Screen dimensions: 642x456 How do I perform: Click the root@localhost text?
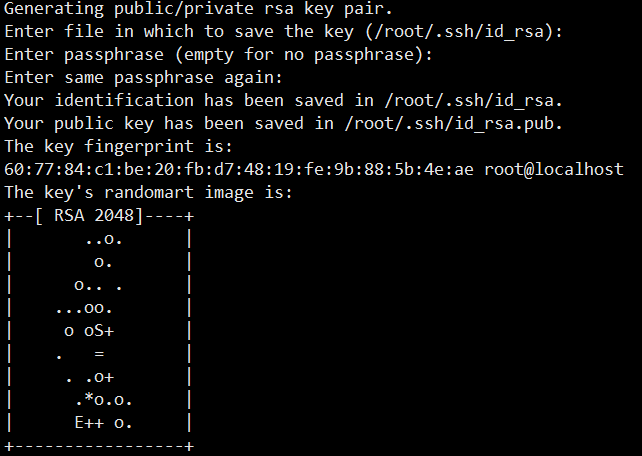click(x=554, y=169)
